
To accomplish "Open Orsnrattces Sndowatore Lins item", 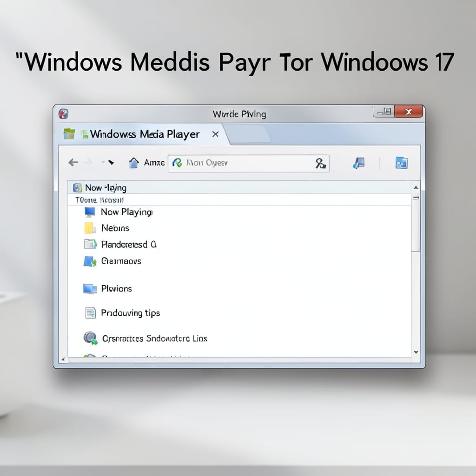I will (x=154, y=338).
